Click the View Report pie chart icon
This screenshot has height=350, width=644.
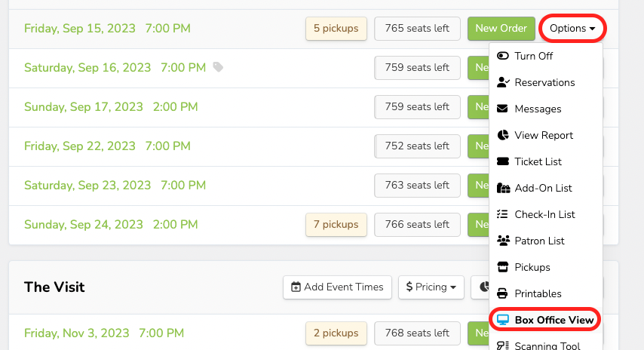(x=503, y=135)
